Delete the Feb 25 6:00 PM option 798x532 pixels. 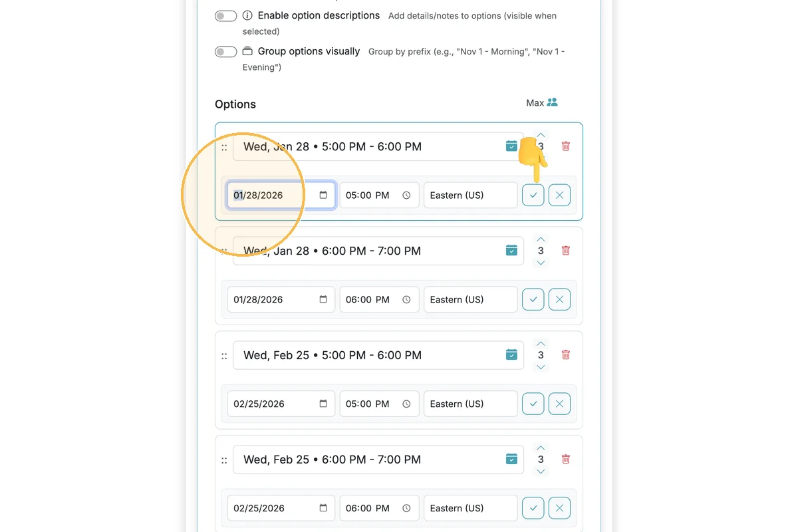point(566,460)
